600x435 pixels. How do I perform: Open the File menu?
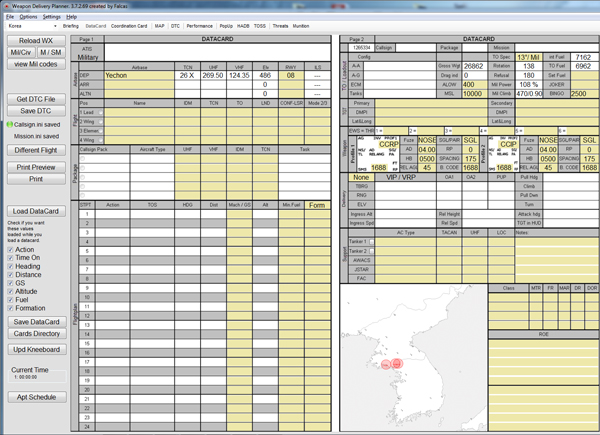coord(10,17)
